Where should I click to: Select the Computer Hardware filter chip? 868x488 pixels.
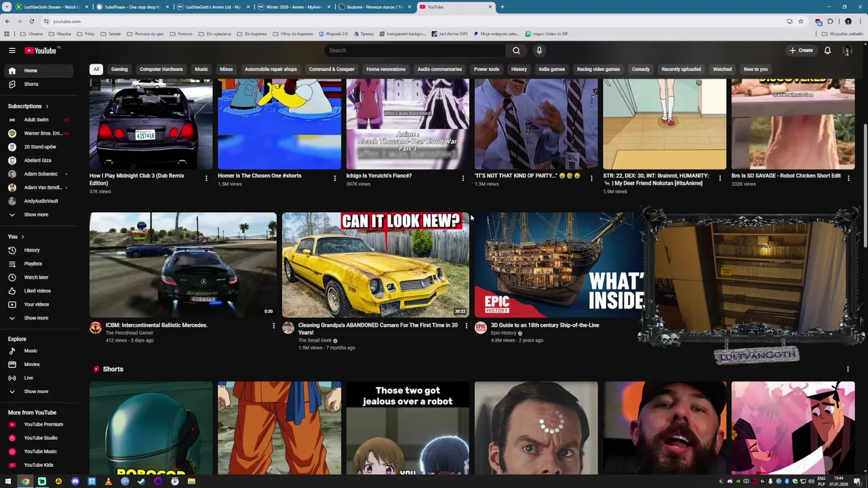pos(161,69)
